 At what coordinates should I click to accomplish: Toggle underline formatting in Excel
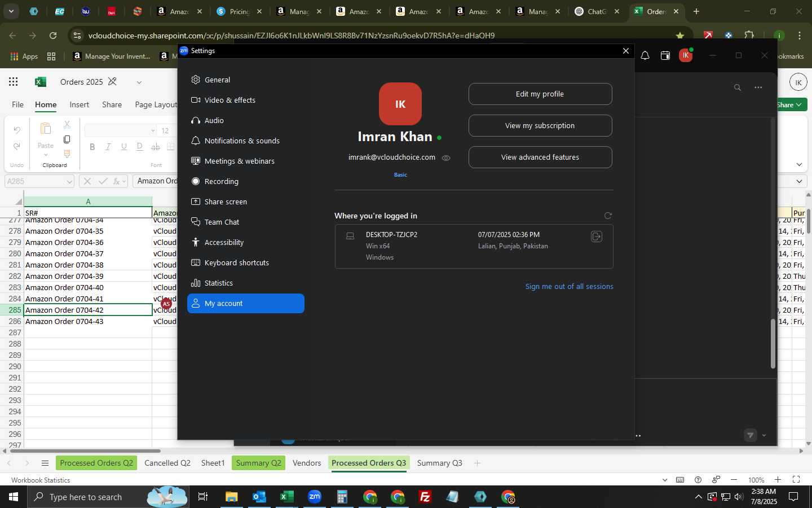click(123, 147)
